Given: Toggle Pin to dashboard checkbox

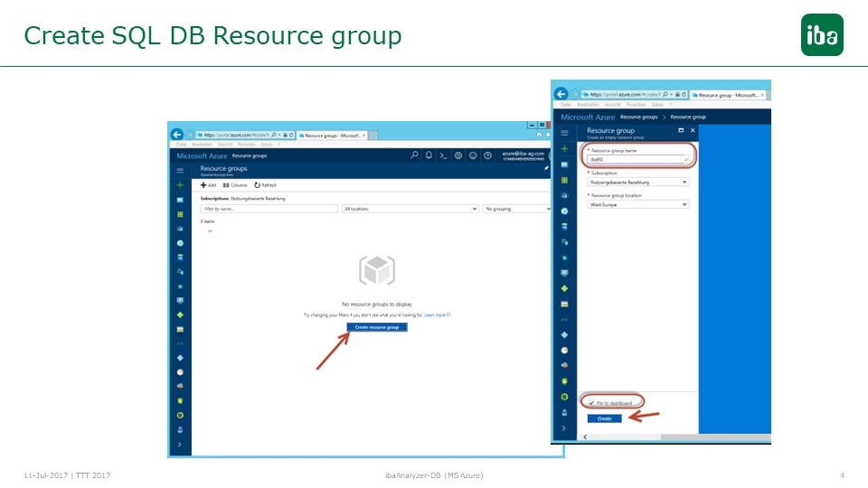Looking at the screenshot, I should click(591, 403).
